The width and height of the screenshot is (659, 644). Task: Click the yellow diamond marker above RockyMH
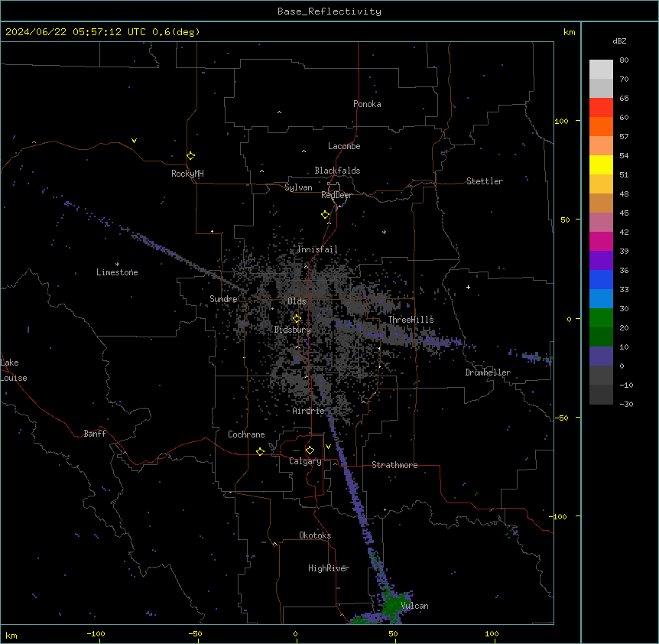click(191, 156)
